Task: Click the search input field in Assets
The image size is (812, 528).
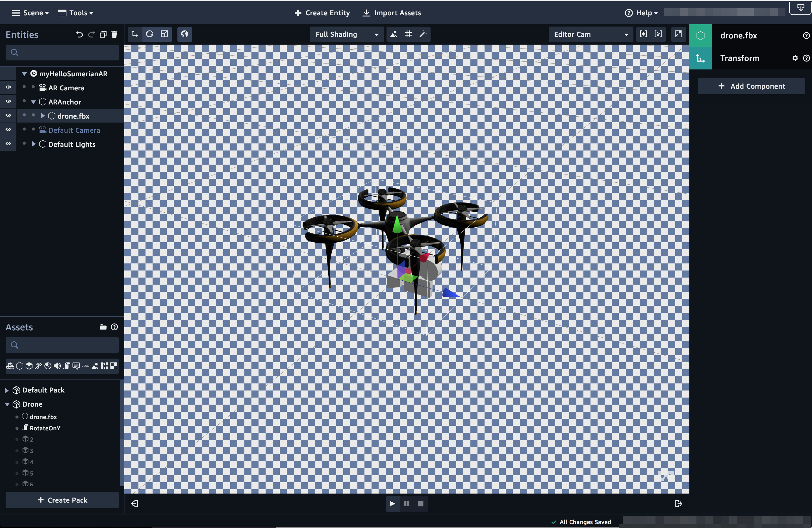Action: click(62, 345)
